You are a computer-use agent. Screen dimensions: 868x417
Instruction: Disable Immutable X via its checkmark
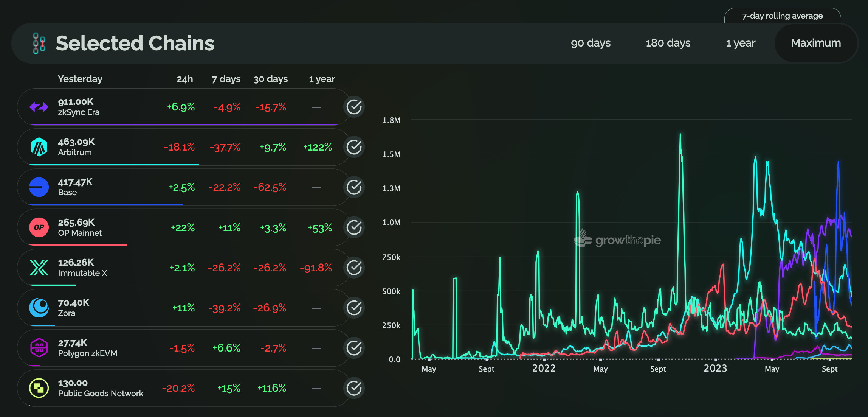click(354, 268)
